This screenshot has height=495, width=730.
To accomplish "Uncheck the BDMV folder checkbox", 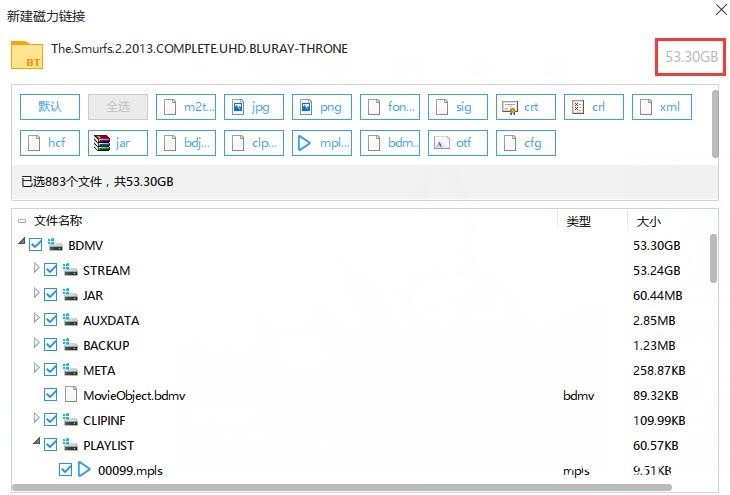I will click(35, 245).
